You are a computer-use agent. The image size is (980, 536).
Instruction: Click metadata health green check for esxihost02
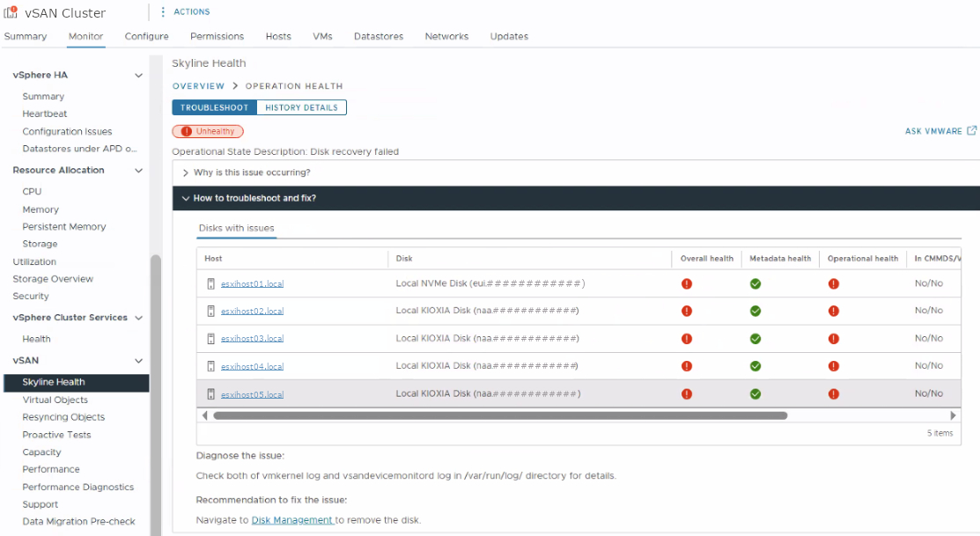click(x=755, y=311)
